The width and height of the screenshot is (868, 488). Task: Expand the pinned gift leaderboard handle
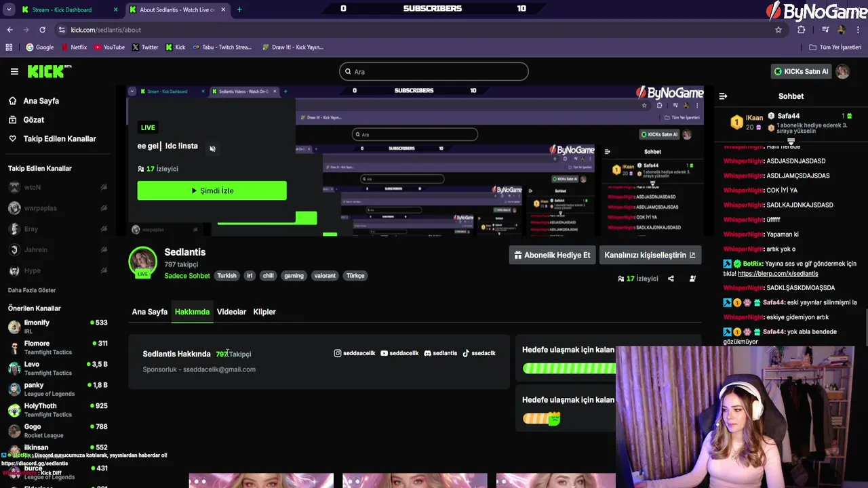791,141
